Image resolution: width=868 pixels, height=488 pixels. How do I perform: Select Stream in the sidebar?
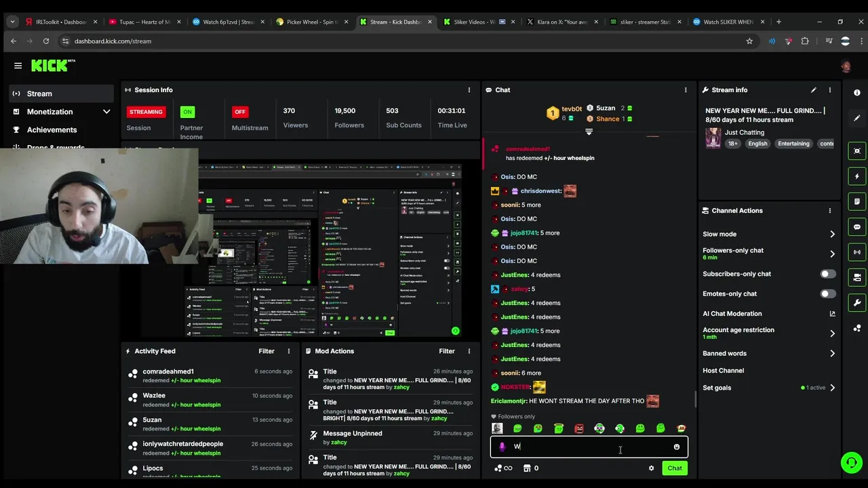[61, 94]
